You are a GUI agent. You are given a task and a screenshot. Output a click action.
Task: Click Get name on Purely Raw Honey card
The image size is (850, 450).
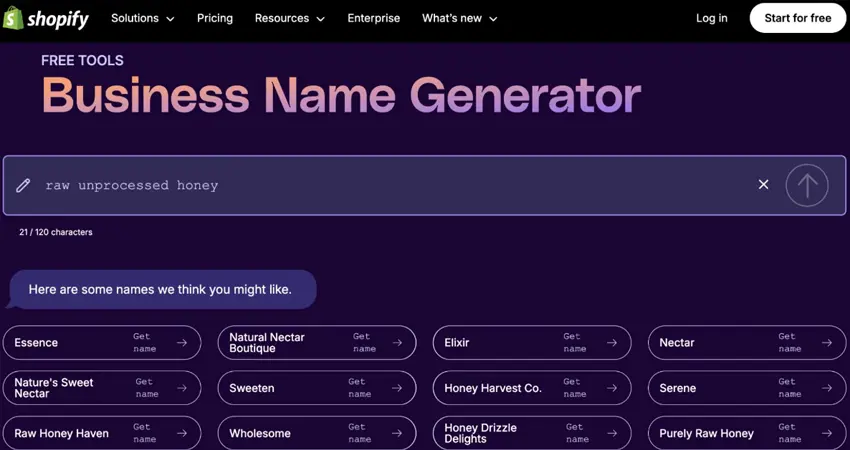point(790,433)
